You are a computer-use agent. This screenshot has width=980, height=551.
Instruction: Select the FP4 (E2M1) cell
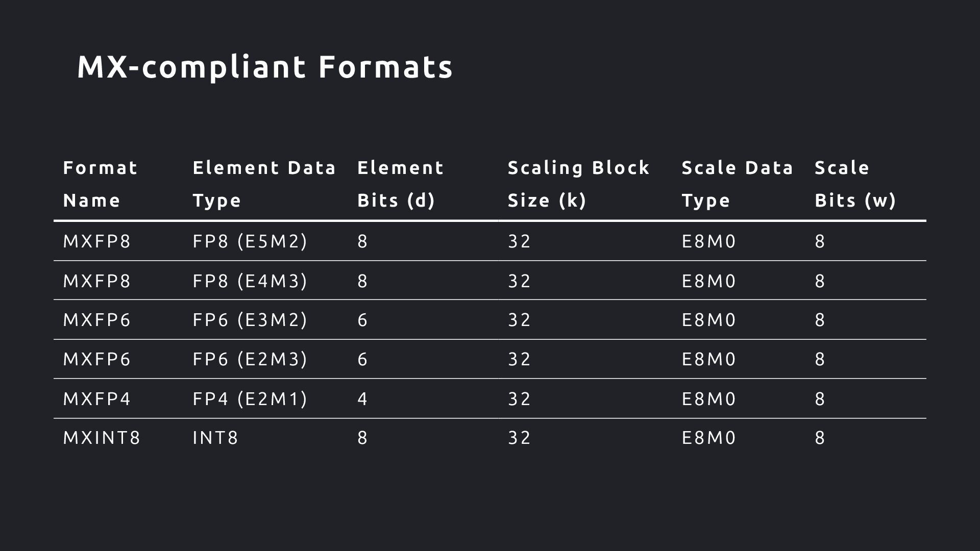(250, 398)
